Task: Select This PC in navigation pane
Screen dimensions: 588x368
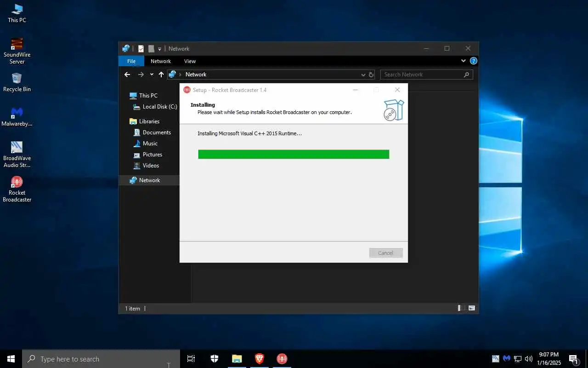Action: (x=148, y=96)
